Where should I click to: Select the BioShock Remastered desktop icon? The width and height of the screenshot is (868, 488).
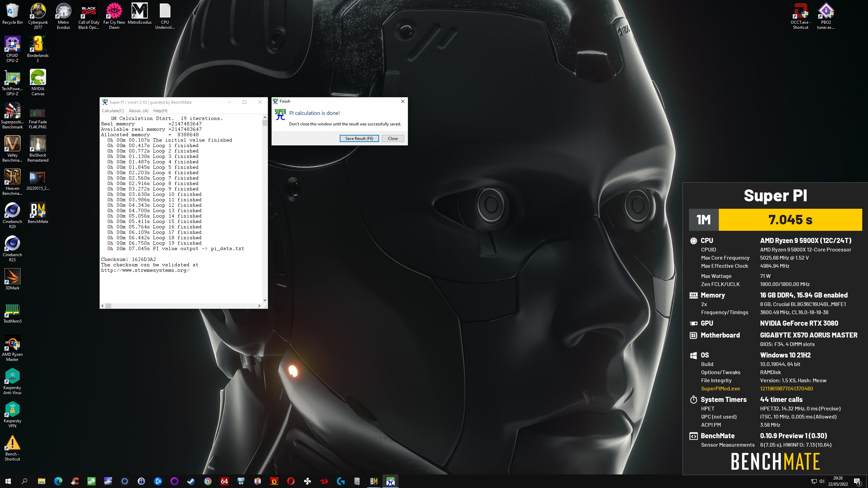[38, 149]
